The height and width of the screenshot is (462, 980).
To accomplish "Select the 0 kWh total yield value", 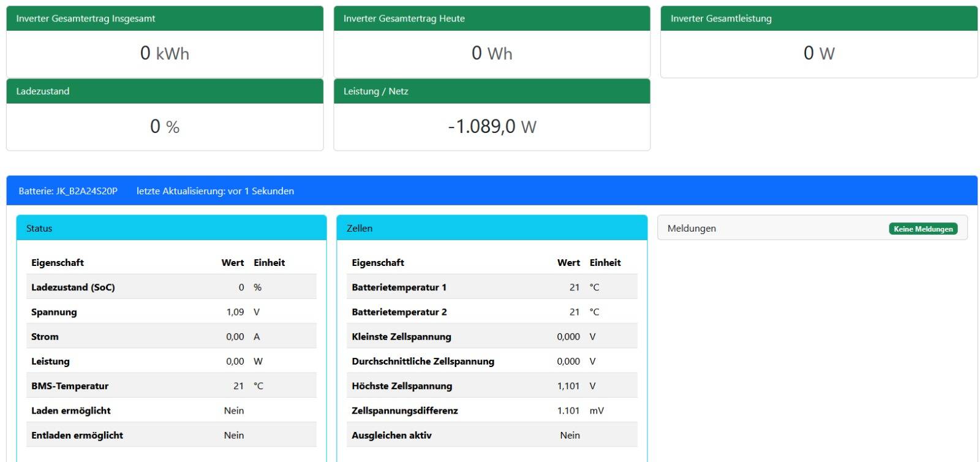I will point(165,53).
